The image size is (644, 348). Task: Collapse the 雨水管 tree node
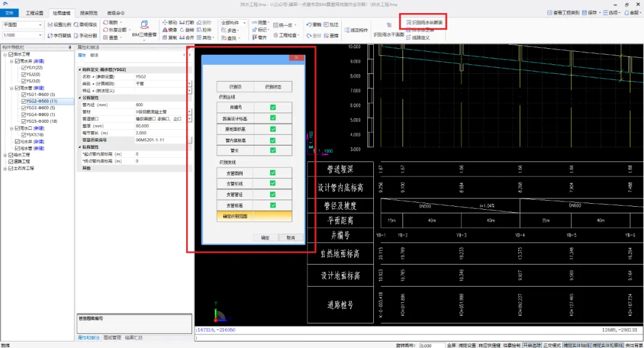coord(11,88)
